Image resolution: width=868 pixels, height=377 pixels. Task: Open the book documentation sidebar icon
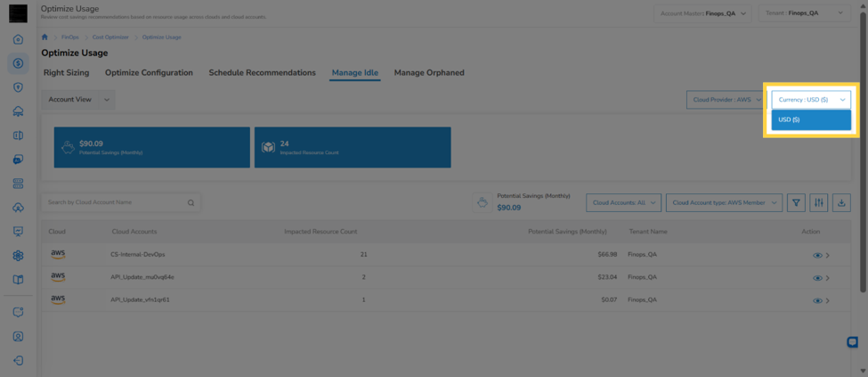(18, 279)
